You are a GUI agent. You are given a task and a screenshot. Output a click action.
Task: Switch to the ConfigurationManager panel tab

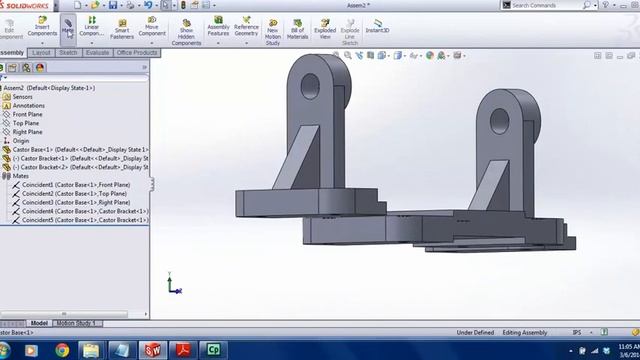[x=26, y=68]
